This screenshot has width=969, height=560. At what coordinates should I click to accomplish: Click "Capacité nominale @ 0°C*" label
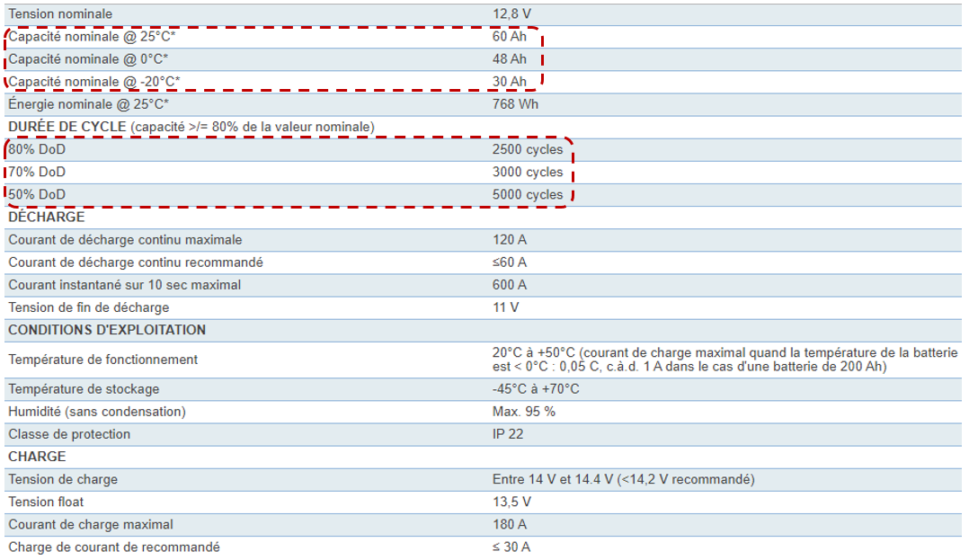(x=88, y=59)
